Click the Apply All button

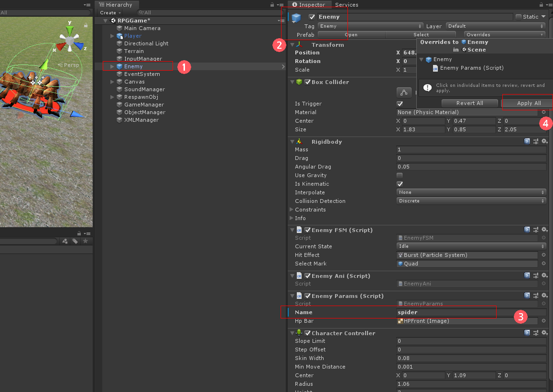pyautogui.click(x=529, y=103)
